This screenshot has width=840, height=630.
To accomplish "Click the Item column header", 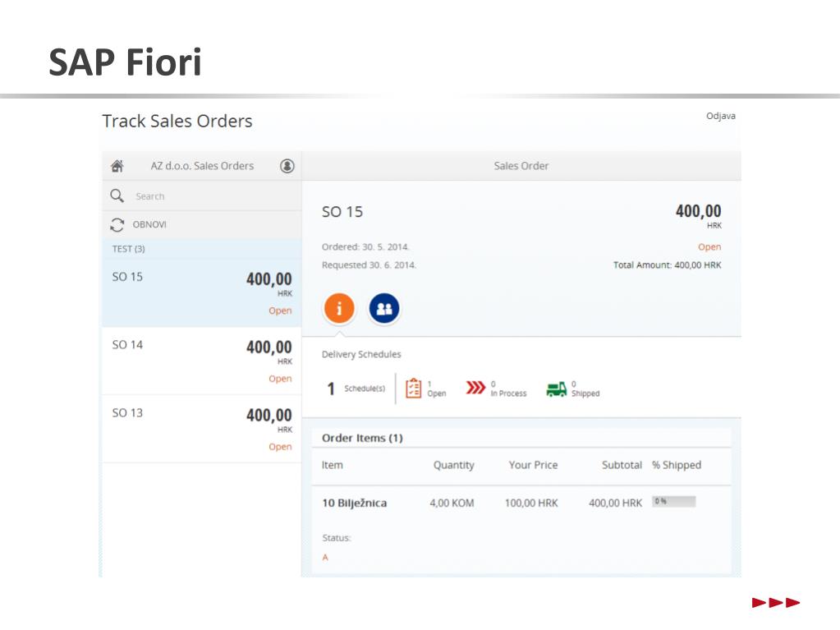I will [333, 465].
